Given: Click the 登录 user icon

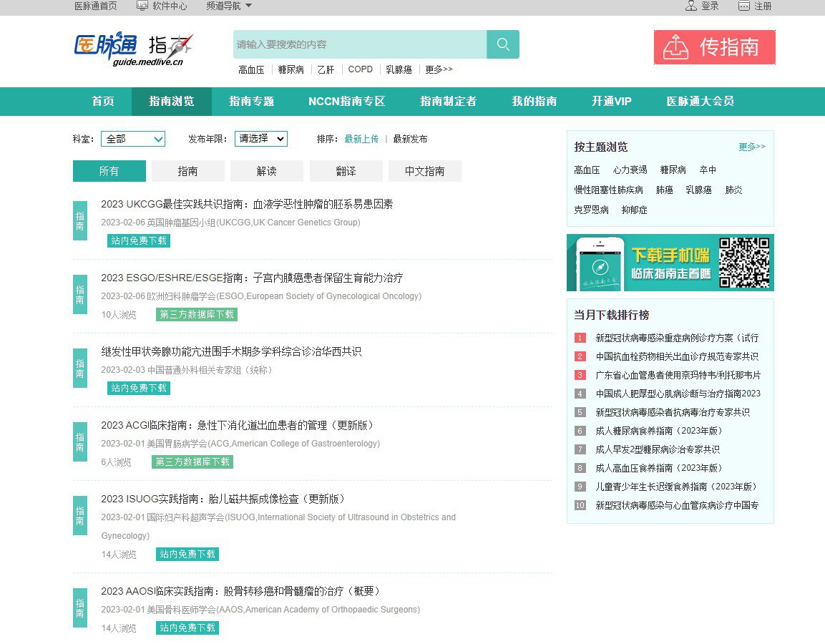Looking at the screenshot, I should click(x=690, y=6).
